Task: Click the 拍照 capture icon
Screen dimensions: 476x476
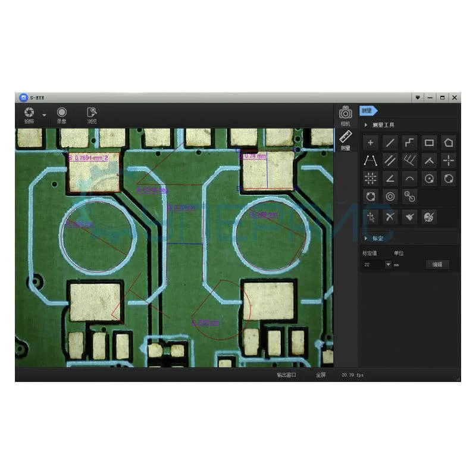Action: [x=29, y=113]
